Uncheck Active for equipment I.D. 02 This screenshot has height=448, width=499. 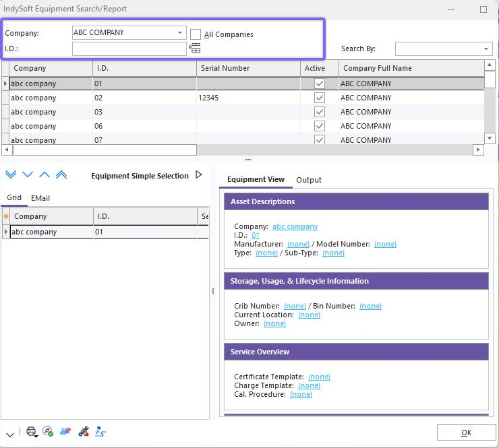tap(320, 98)
